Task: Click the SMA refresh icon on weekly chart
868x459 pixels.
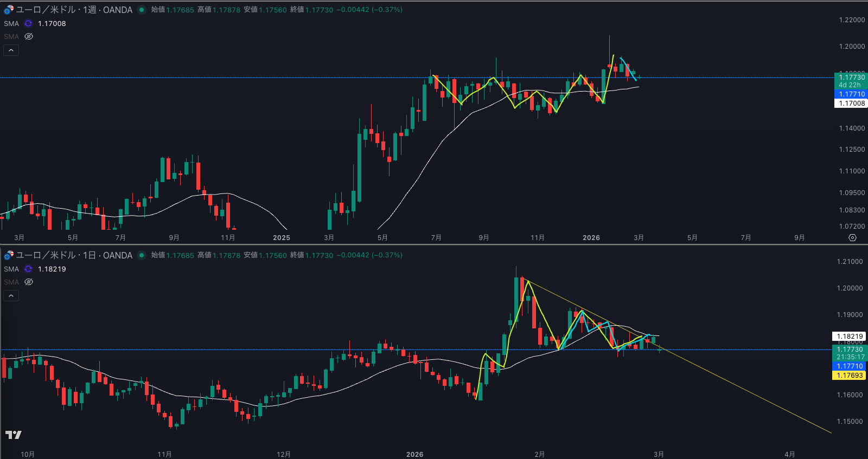Action: click(28, 23)
